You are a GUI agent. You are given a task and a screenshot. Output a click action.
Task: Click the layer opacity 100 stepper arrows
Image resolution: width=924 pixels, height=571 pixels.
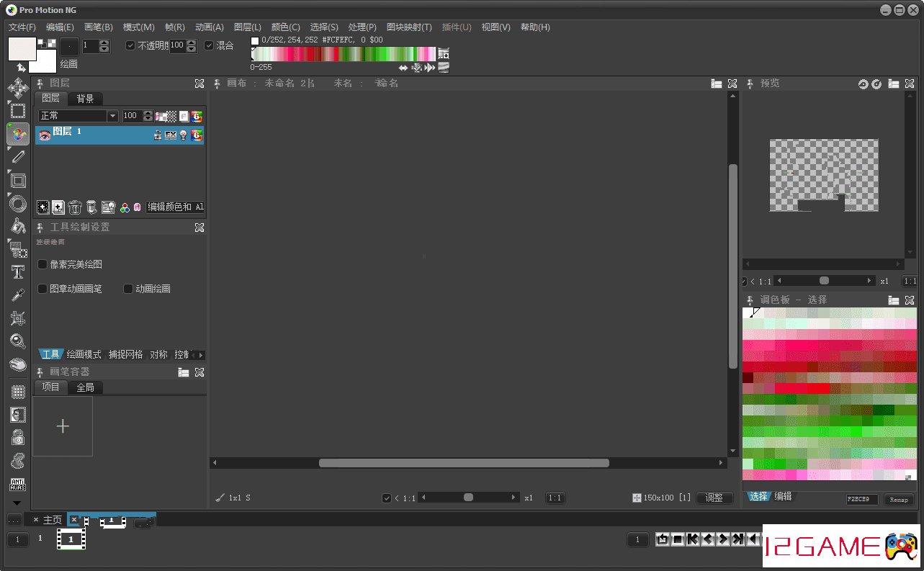pyautogui.click(x=148, y=116)
